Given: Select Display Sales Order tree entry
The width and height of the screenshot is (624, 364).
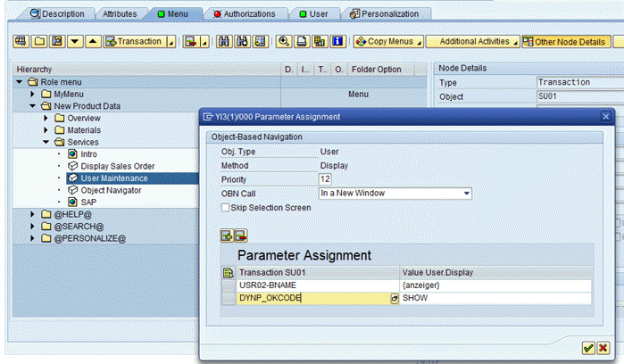Looking at the screenshot, I should pos(118,166).
